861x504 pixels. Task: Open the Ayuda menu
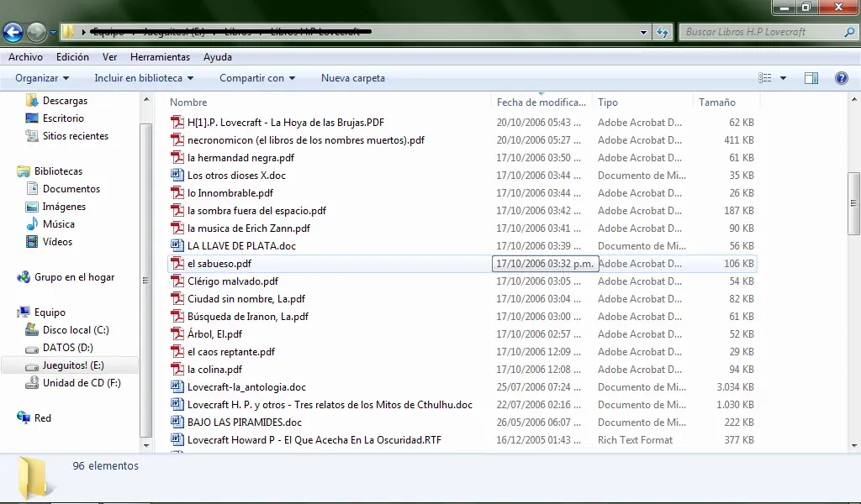click(x=218, y=57)
